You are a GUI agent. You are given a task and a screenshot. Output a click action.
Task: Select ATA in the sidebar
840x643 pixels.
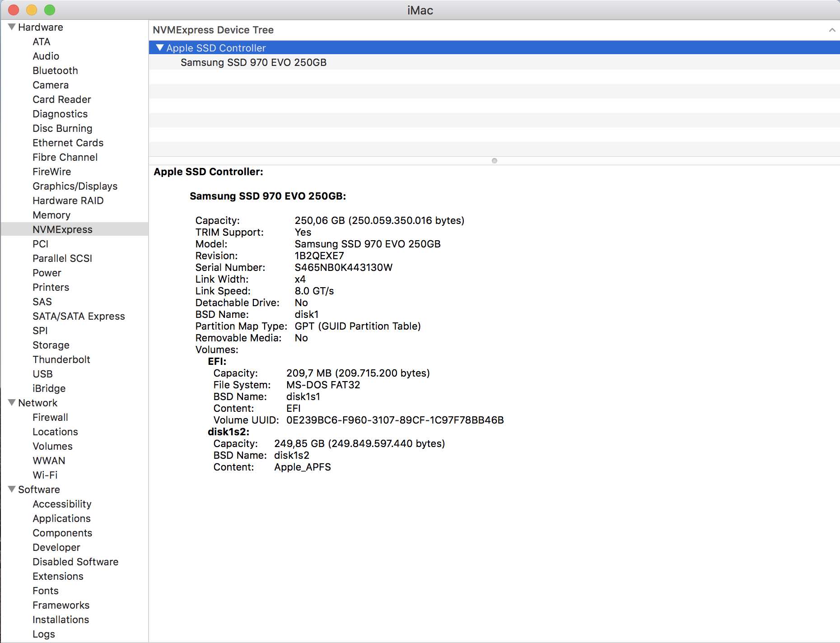pos(42,42)
